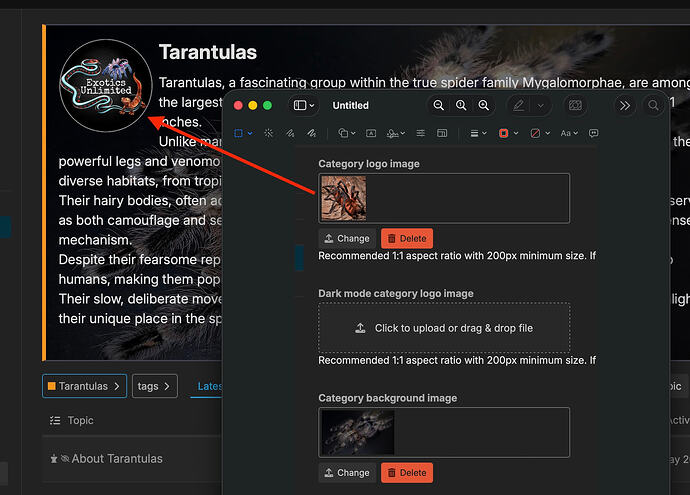Click Change under Category logo image
Screen dimensions: 690x495
tap(347, 238)
